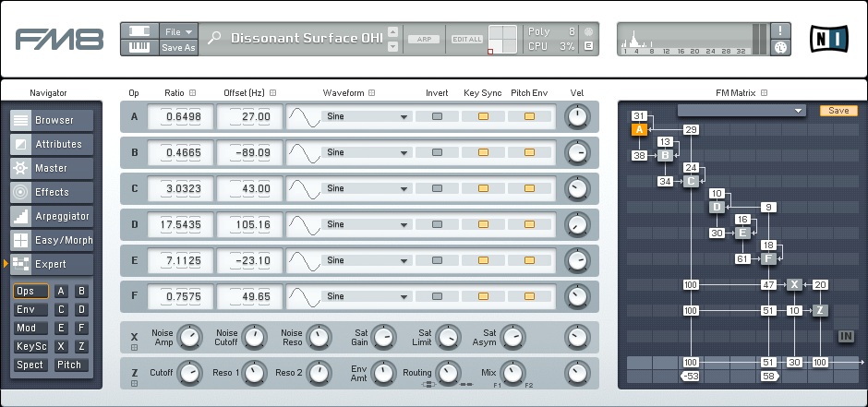Open the Arpeggiator page icon

click(x=21, y=216)
